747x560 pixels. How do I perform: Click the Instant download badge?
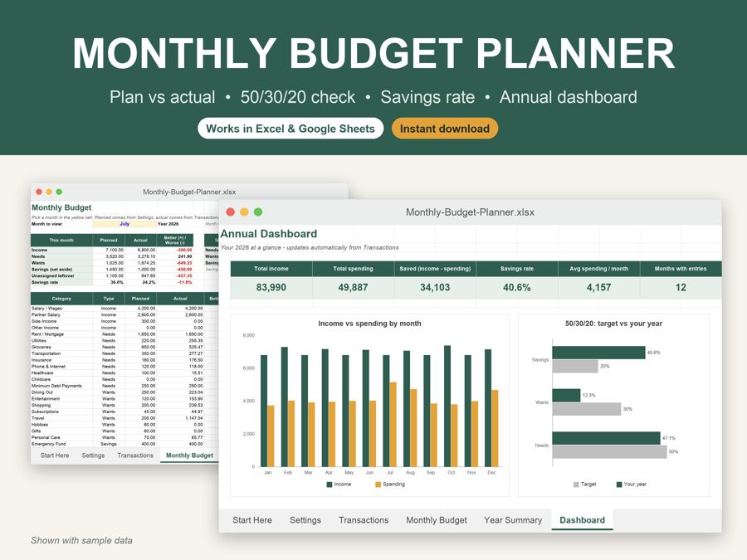(445, 129)
